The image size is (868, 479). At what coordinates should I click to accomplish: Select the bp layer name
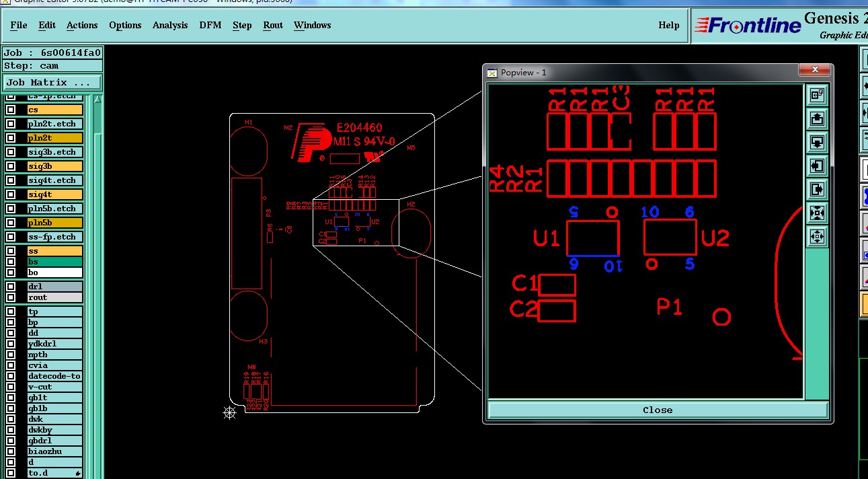pos(54,322)
